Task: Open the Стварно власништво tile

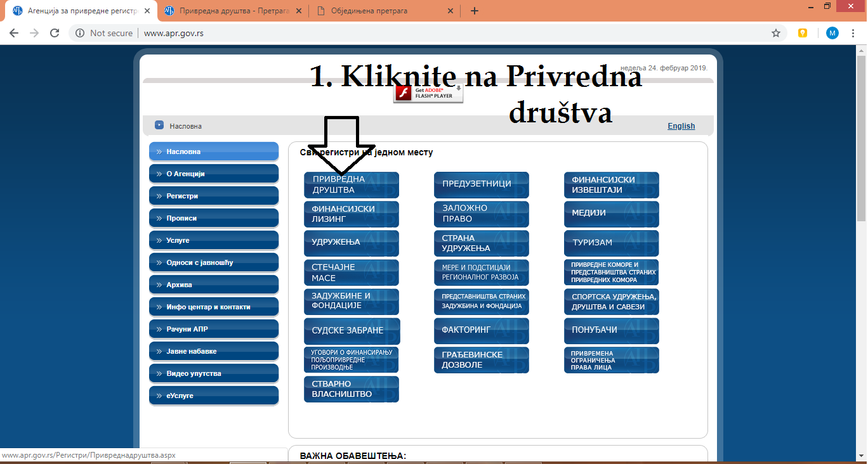Action: click(352, 389)
